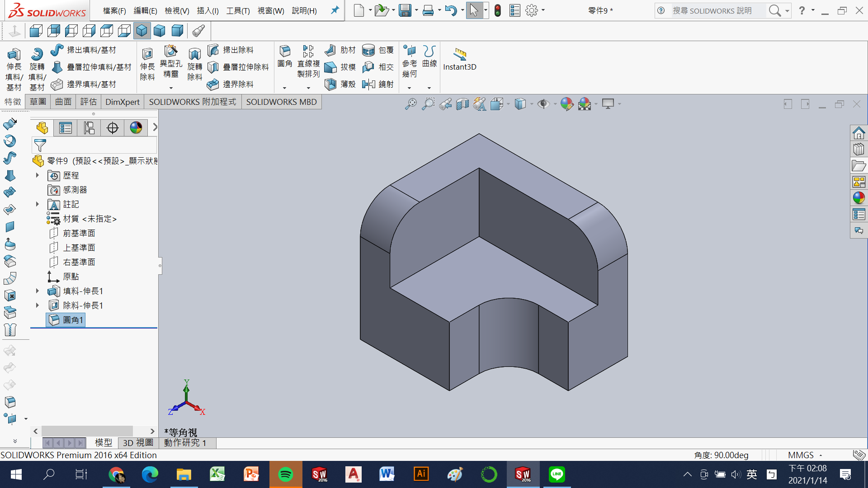Viewport: 868px width, 488px height.
Task: Click the Appearances color ball in task pane
Action: click(859, 198)
